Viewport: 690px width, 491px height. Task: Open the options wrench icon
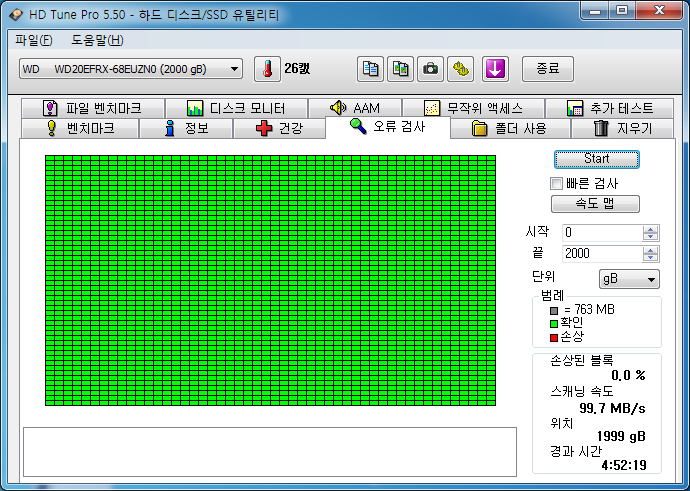tap(460, 69)
